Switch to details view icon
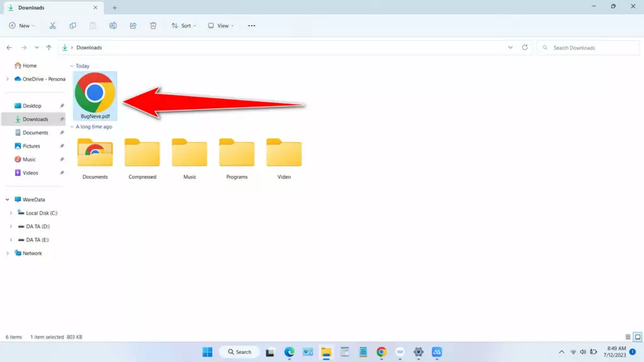 point(628,337)
